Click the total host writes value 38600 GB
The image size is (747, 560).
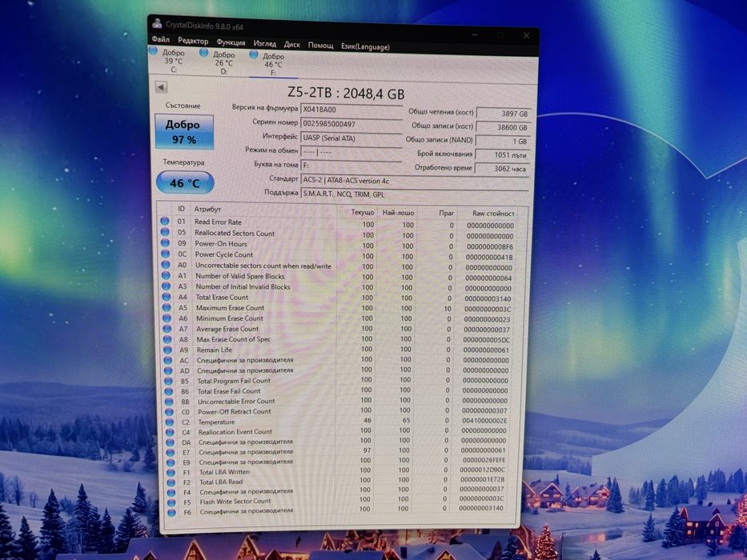[x=503, y=128]
